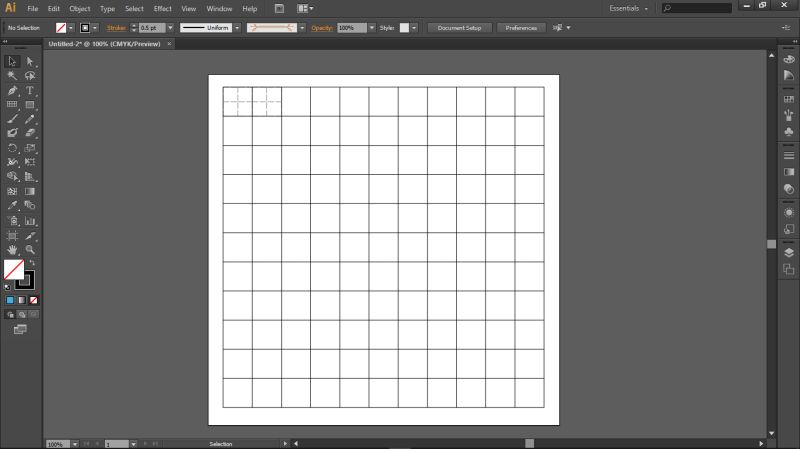Select the Direct Selection tool

(30, 62)
